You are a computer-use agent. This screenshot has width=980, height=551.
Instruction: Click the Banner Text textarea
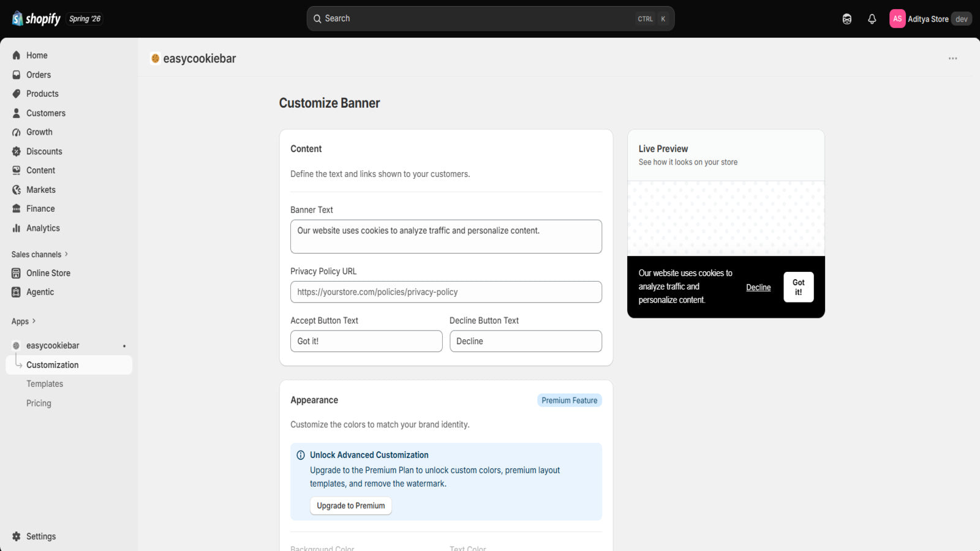(x=446, y=236)
